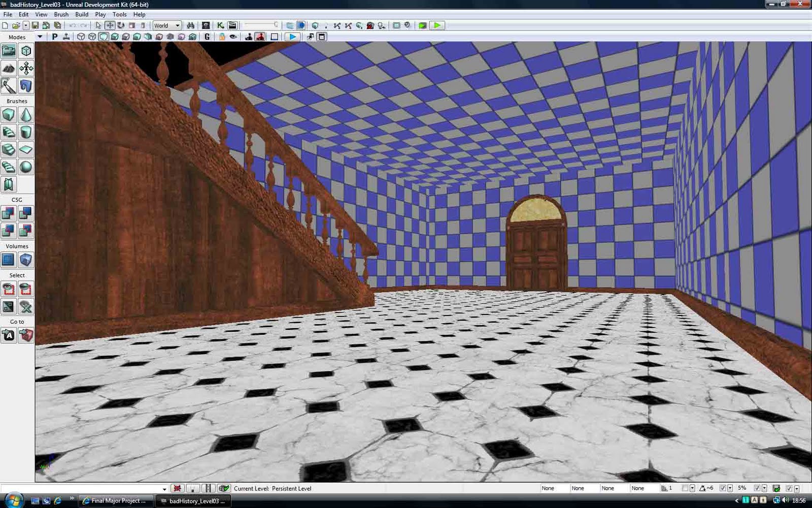Apply a CSG Add operation

[9, 214]
